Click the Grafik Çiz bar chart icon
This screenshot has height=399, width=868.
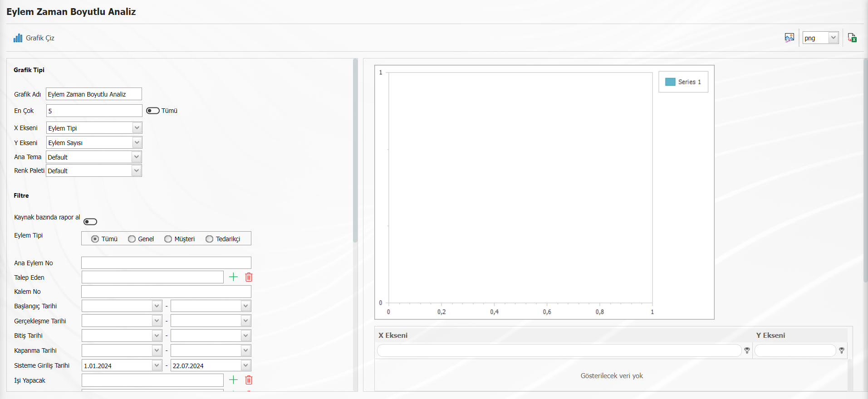click(x=18, y=38)
